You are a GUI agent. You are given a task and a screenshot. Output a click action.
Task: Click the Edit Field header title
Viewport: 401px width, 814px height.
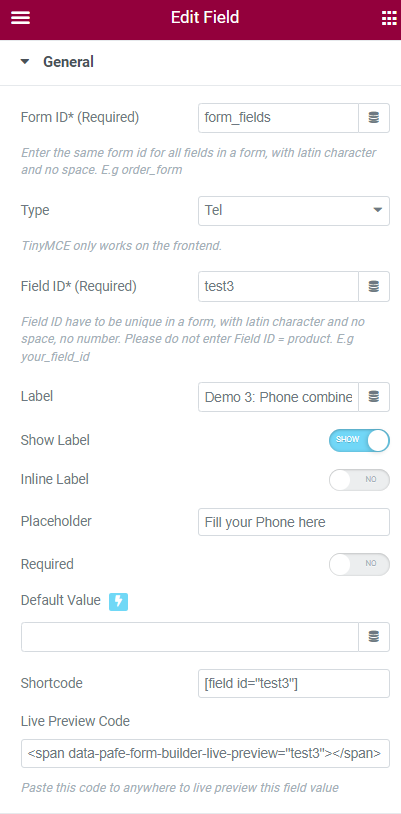click(205, 18)
